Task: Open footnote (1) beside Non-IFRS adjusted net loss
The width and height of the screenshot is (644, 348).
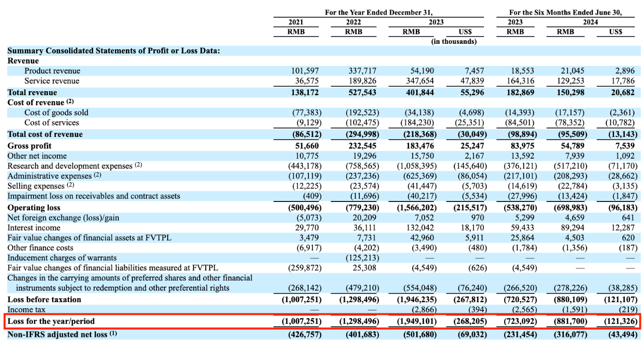Action: [113, 332]
